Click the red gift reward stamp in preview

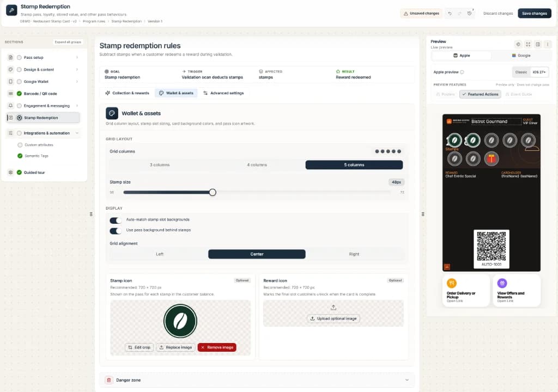(491, 158)
